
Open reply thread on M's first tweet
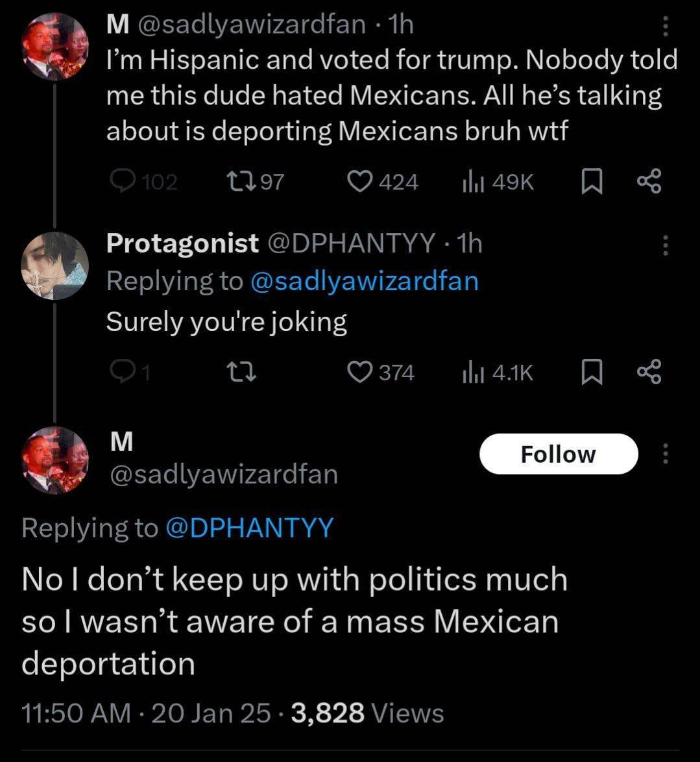tap(122, 182)
